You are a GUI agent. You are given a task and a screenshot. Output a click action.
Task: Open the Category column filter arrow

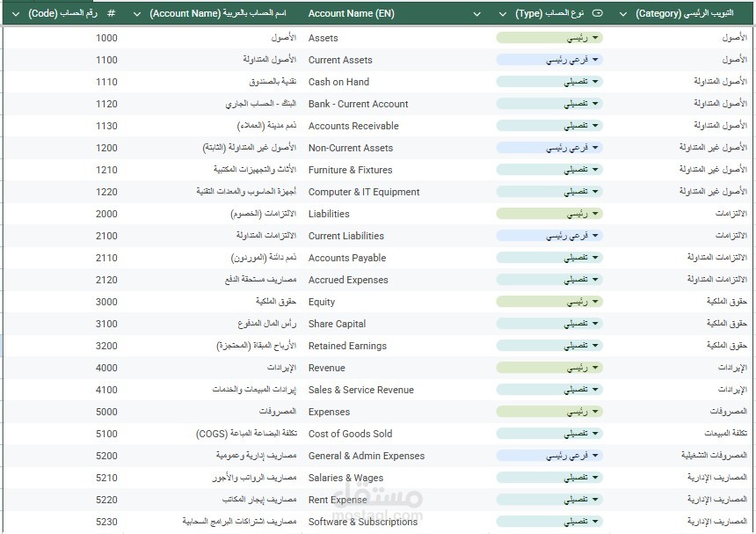pyautogui.click(x=623, y=14)
